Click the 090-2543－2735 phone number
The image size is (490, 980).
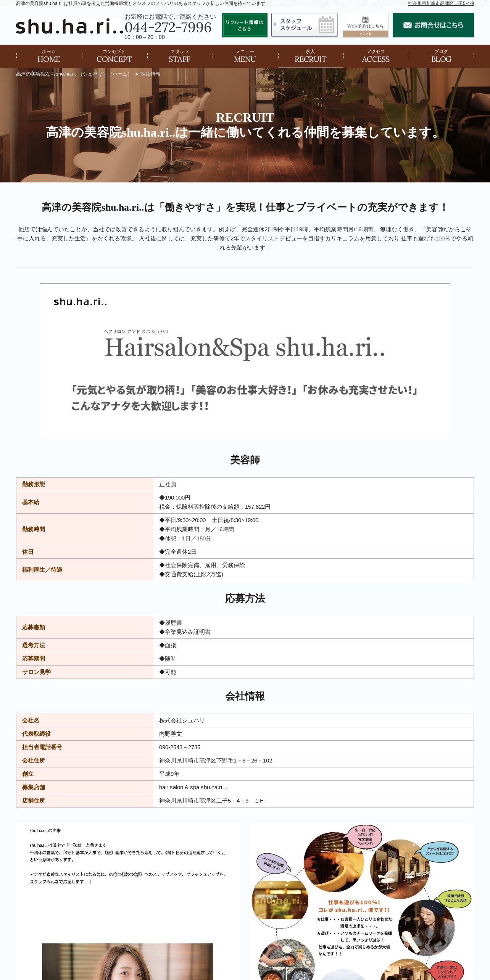[x=180, y=747]
